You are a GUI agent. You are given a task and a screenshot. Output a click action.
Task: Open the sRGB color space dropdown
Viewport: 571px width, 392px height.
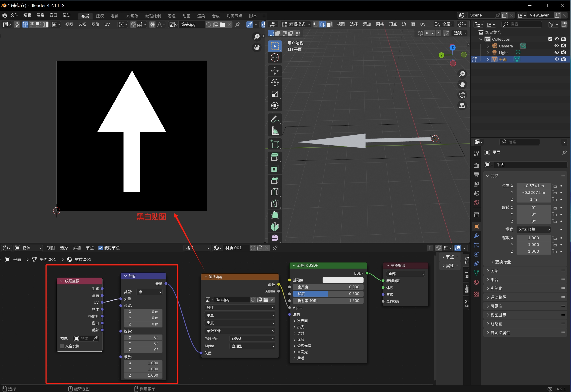point(252,339)
